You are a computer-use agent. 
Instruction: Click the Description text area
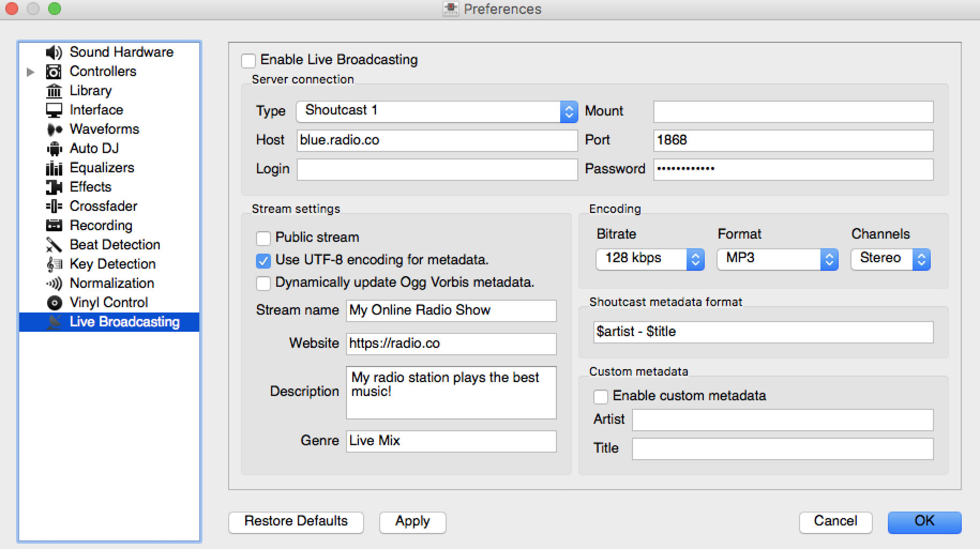451,392
